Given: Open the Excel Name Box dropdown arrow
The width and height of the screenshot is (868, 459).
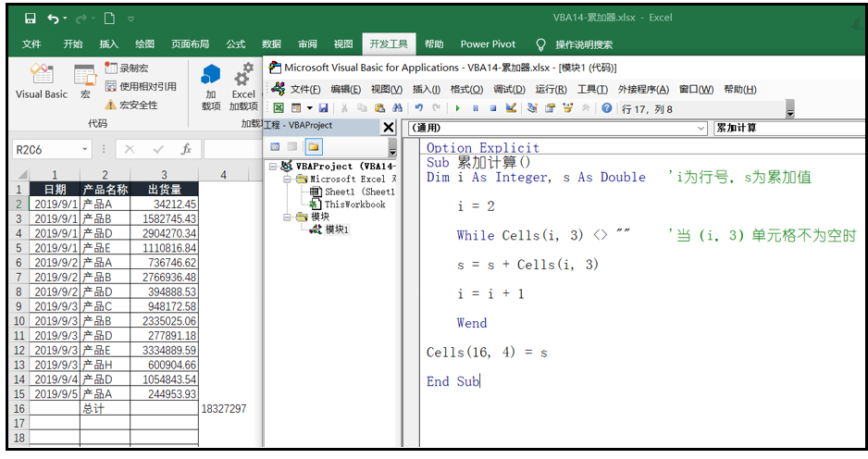Looking at the screenshot, I should pyautogui.click(x=85, y=149).
